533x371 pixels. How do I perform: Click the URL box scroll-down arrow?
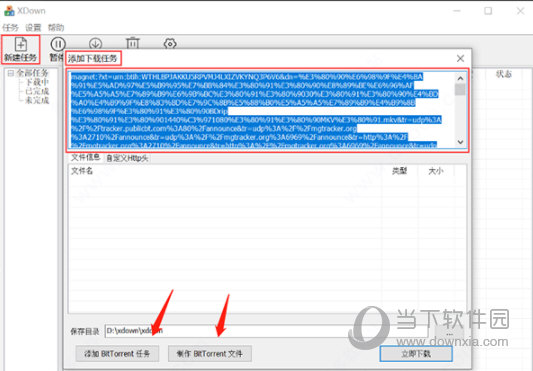pyautogui.click(x=460, y=142)
